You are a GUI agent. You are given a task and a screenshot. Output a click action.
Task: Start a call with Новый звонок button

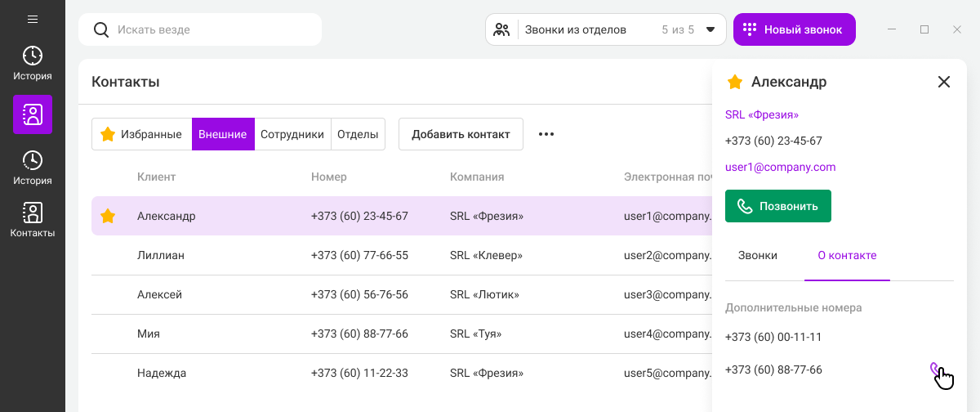point(793,29)
